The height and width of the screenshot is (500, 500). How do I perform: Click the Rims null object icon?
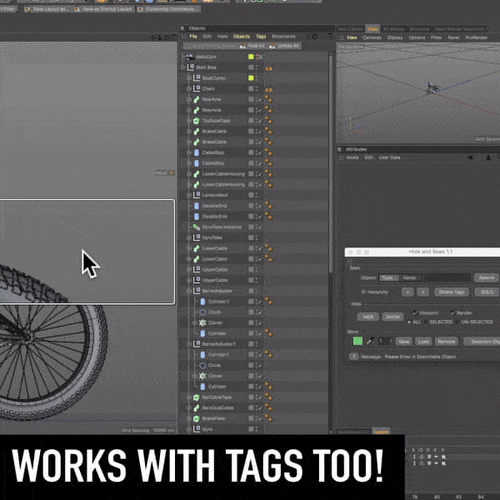(x=197, y=429)
